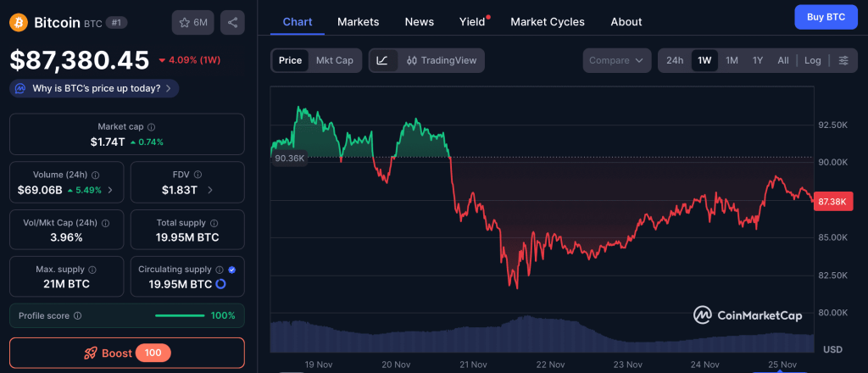Viewport: 868px width, 373px height.
Task: Click the Buy BTC button
Action: pyautogui.click(x=826, y=17)
